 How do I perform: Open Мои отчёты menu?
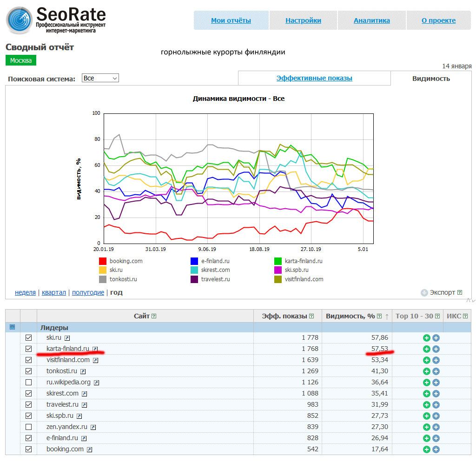click(x=231, y=20)
